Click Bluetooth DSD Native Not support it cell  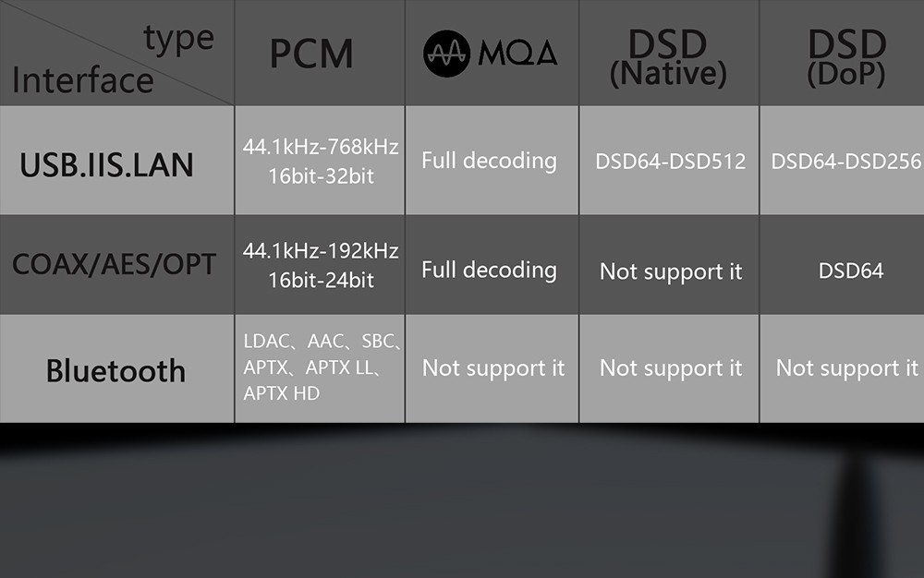tap(671, 368)
